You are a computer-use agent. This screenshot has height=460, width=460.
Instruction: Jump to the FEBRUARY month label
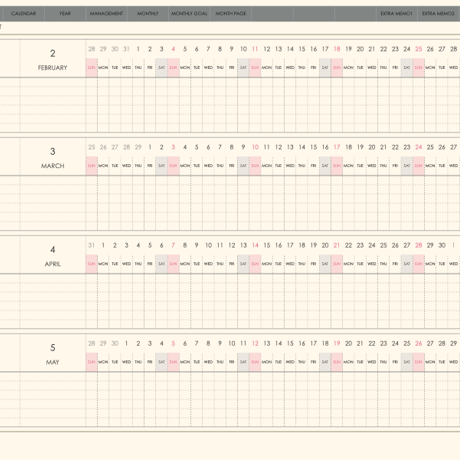point(53,68)
